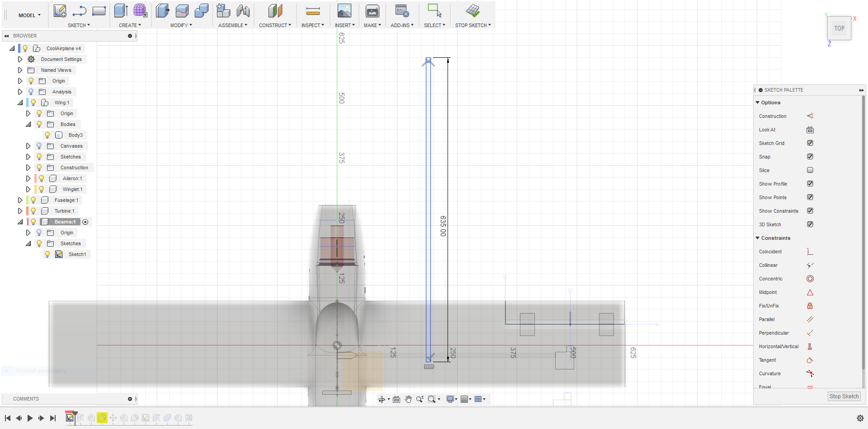Click the Create Form sculpt icon
Screen dimensions: 868x429
tap(140, 11)
